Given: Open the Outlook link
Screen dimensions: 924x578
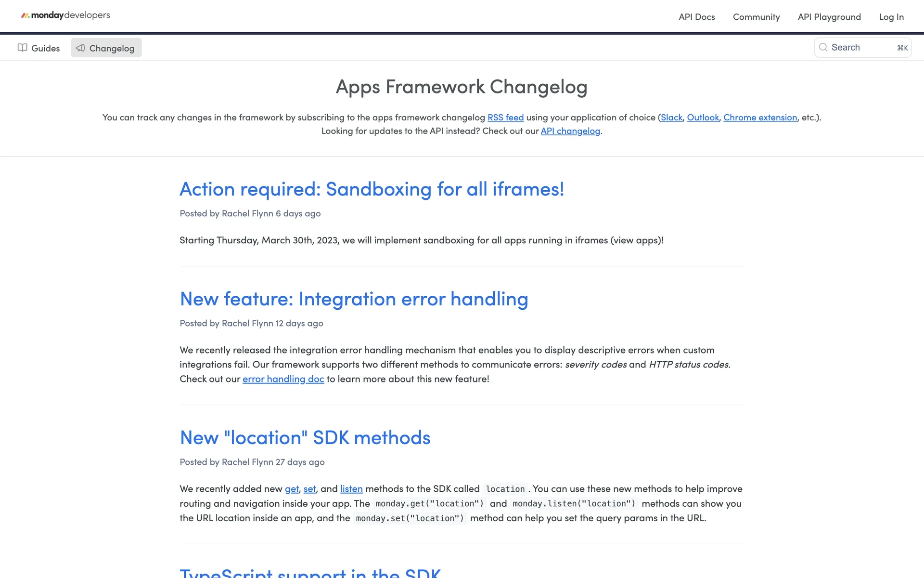Looking at the screenshot, I should [703, 118].
